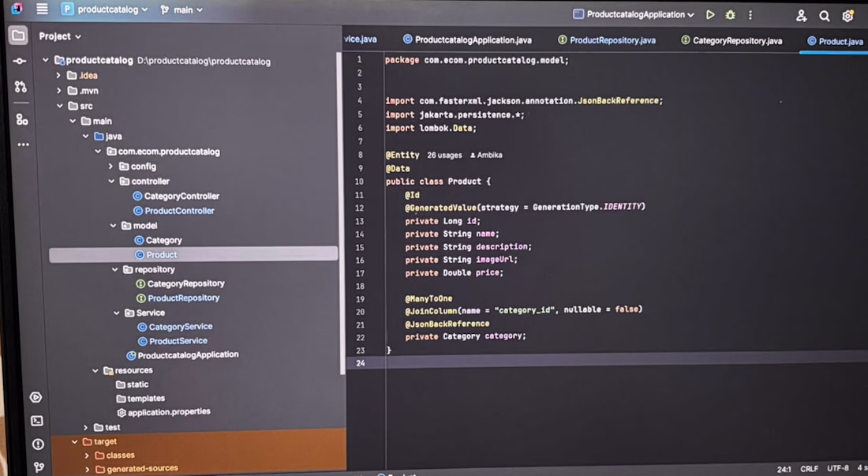Open IDE settings gear

[847, 16]
